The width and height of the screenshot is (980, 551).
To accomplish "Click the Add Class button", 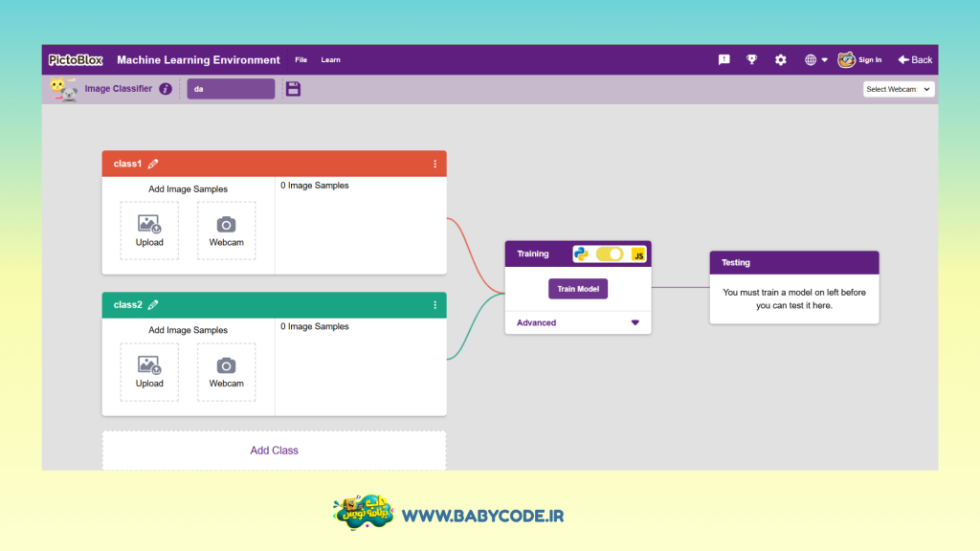I will pyautogui.click(x=275, y=451).
